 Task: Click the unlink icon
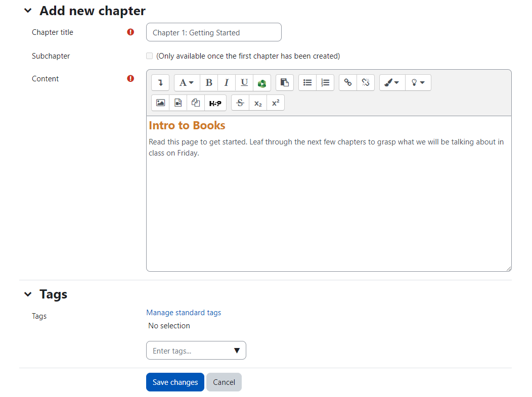[366, 83]
